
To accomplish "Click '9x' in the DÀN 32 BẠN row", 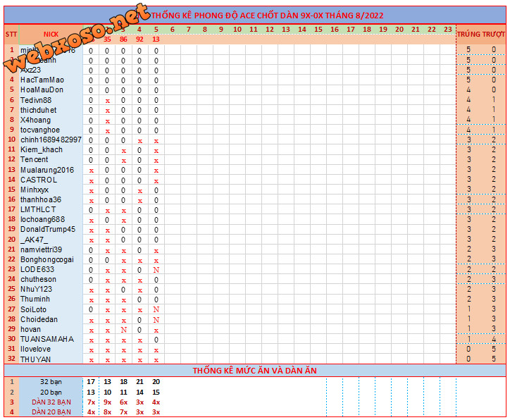I will [x=107, y=402].
